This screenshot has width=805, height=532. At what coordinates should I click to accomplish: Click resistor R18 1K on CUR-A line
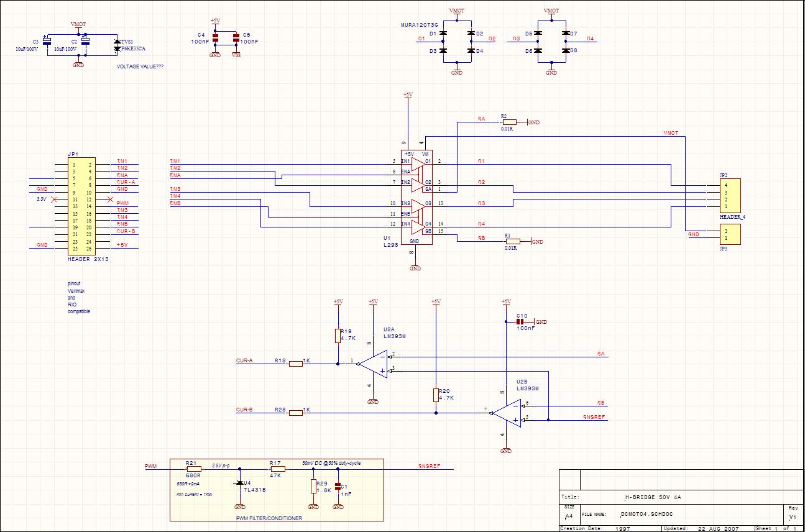295,364
